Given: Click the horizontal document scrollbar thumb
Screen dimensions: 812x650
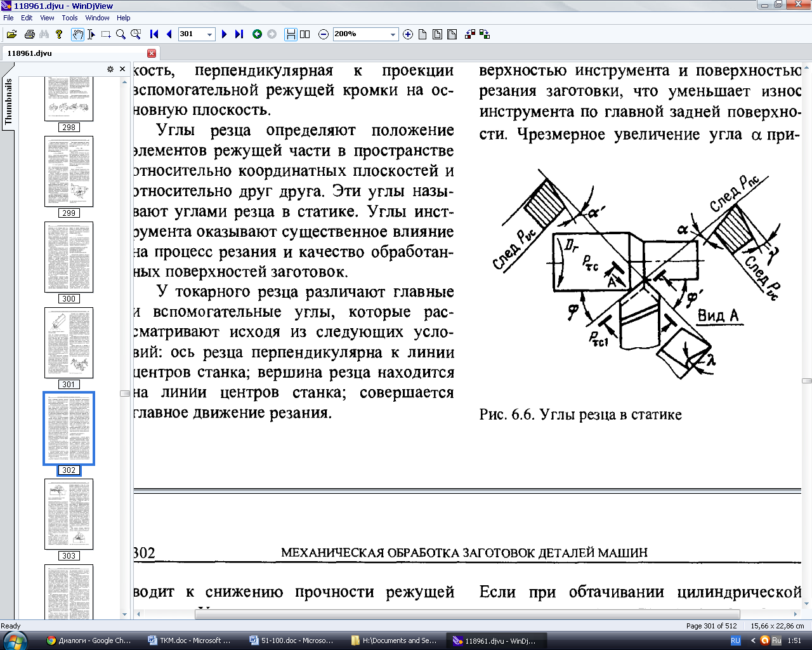Looking at the screenshot, I should pyautogui.click(x=468, y=614).
